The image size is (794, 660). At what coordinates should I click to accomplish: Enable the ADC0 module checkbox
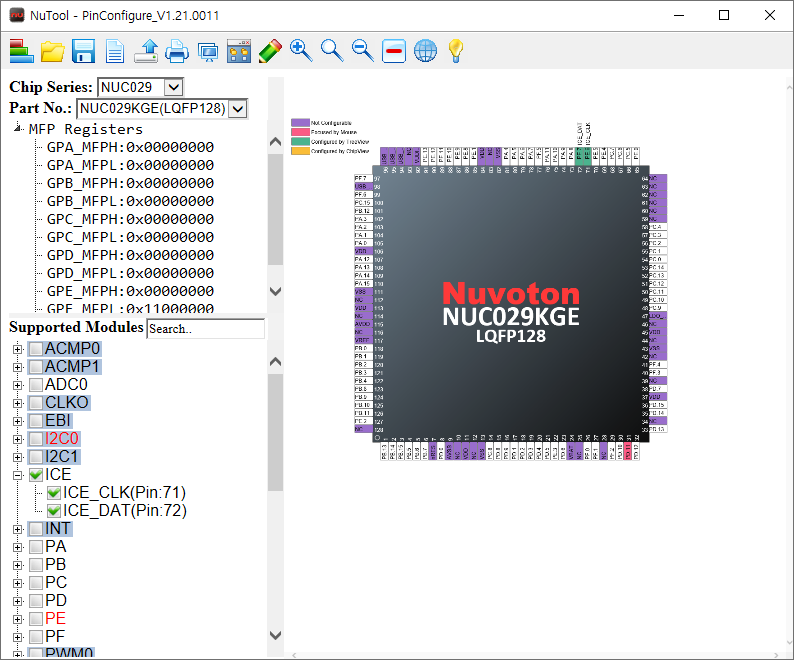[36, 385]
